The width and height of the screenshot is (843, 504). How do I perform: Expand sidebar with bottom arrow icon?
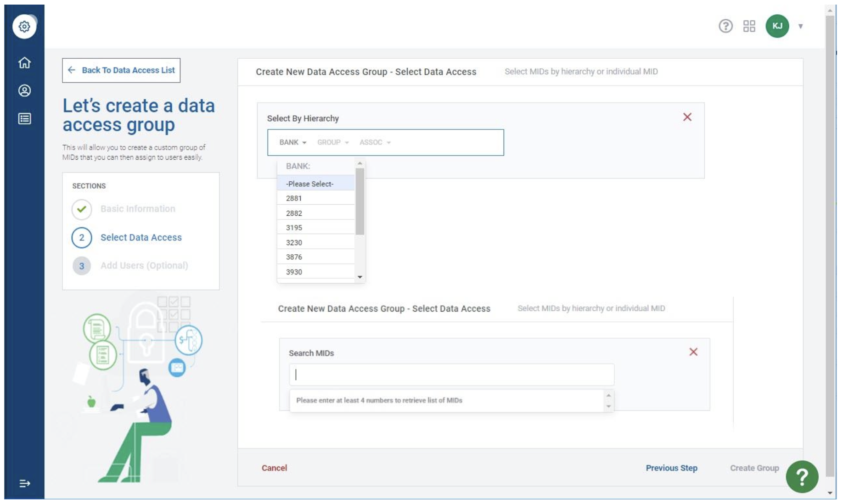click(24, 483)
